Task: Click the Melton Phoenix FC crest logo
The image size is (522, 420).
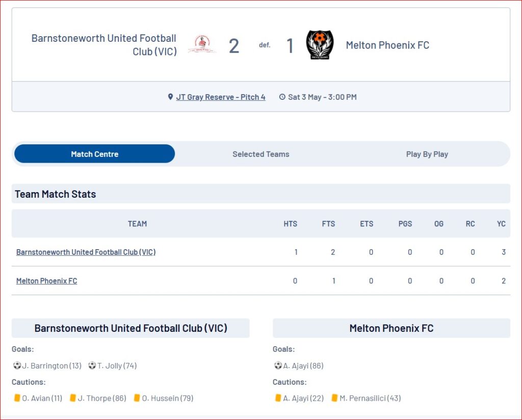Action: [320, 45]
